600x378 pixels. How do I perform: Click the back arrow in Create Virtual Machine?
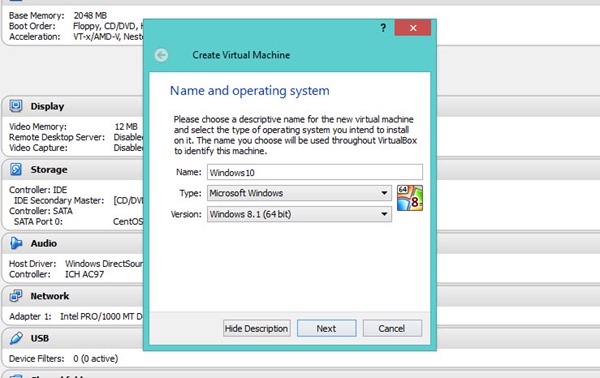[161, 55]
